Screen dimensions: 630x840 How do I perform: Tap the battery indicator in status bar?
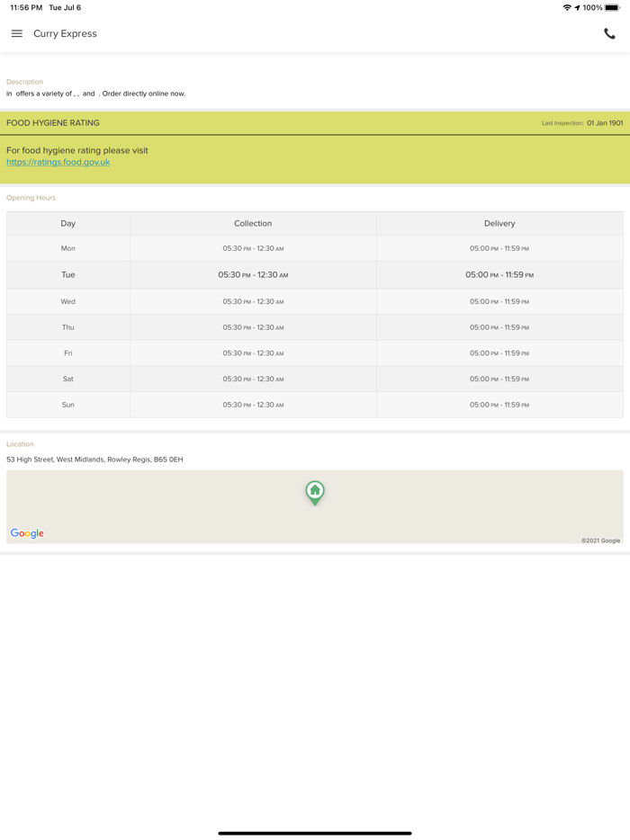612,7
